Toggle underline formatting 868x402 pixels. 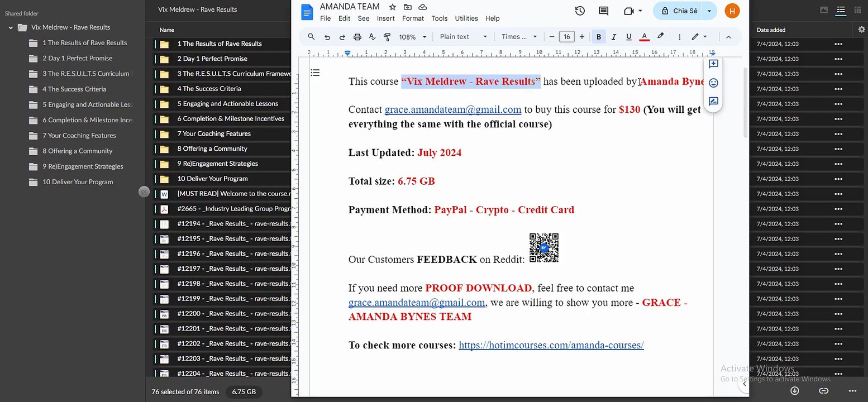(x=629, y=37)
